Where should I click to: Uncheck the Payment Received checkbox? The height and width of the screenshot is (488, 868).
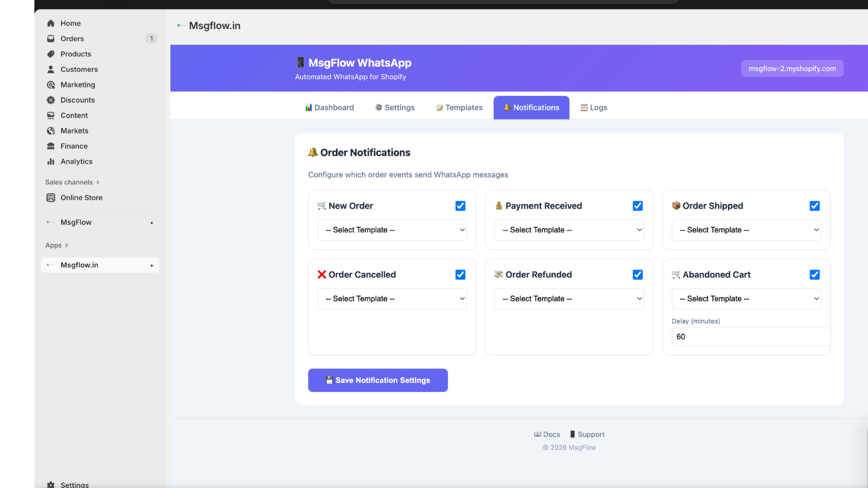point(638,206)
